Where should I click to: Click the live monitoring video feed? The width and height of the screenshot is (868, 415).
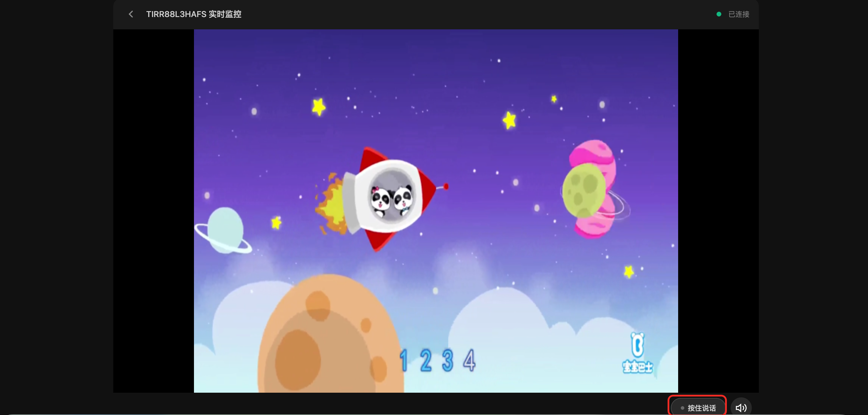436,211
